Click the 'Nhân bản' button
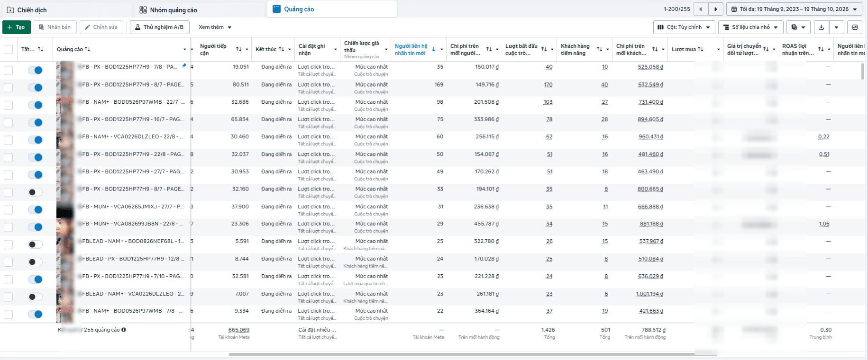 pos(55,27)
